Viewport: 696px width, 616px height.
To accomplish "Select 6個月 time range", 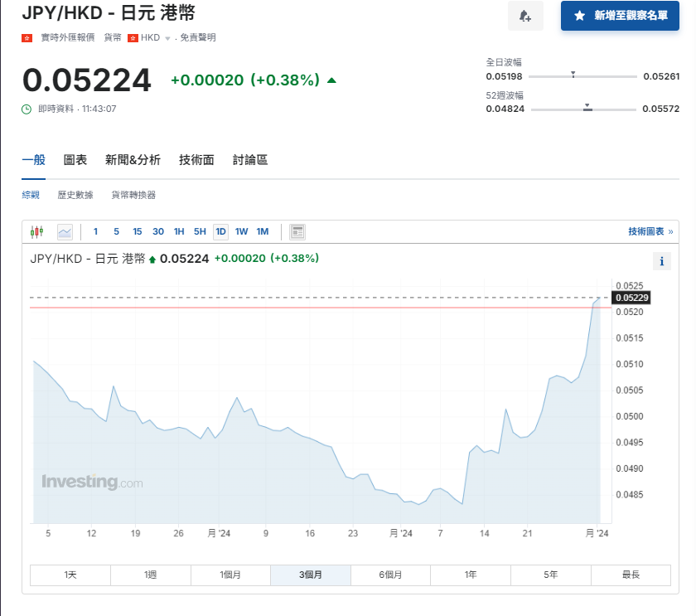I will point(390,575).
